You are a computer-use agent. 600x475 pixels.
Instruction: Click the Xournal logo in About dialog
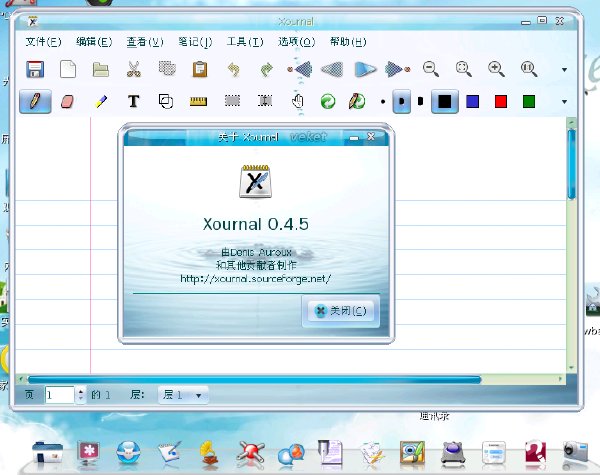tap(256, 181)
